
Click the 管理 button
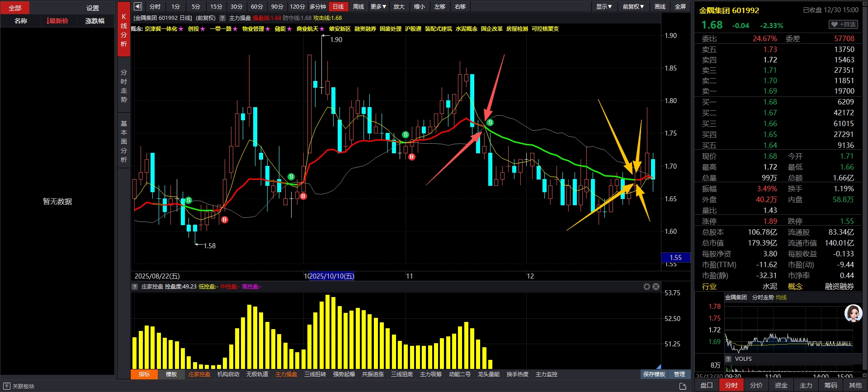(679, 374)
